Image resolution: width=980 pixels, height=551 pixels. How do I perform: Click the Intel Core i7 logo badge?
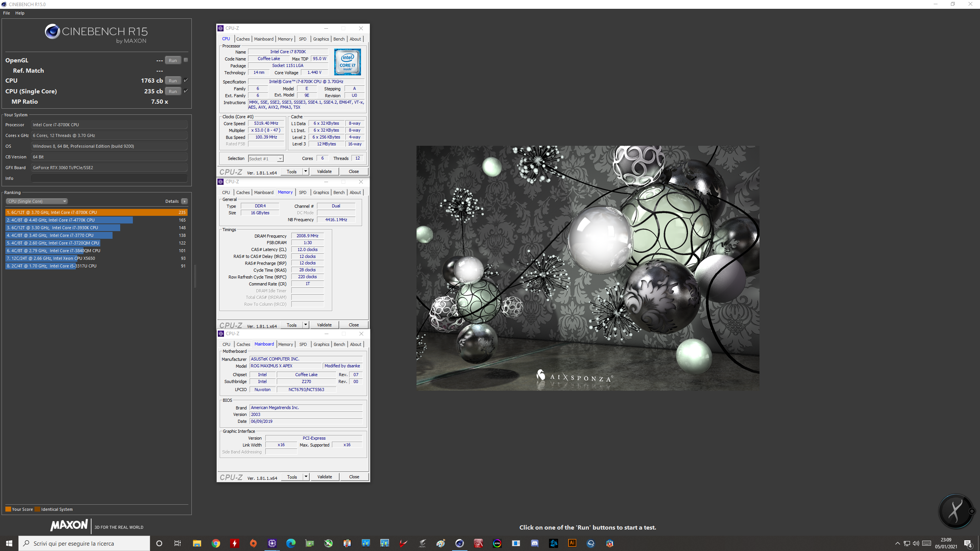click(x=347, y=62)
